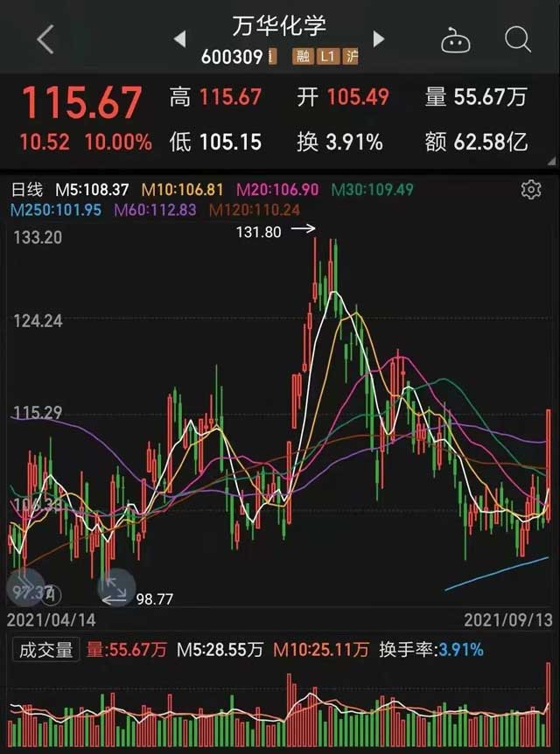Tap the M30:109.49 moving average label
The image size is (560, 754).
[x=373, y=190]
